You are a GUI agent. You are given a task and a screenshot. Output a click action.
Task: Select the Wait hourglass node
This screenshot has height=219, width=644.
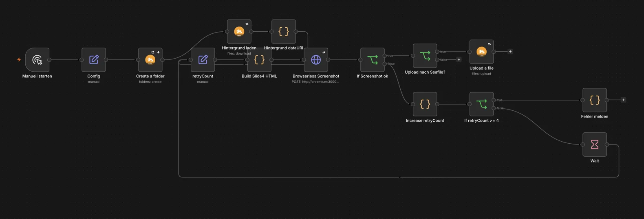(595, 145)
